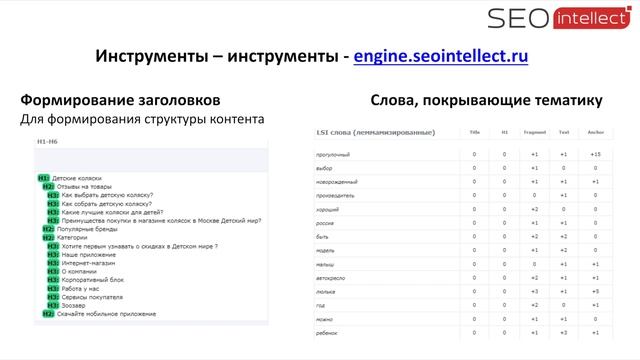The image size is (640, 360).
Task: Click the '+5' Anchor value for люлька
Action: coord(596,291)
